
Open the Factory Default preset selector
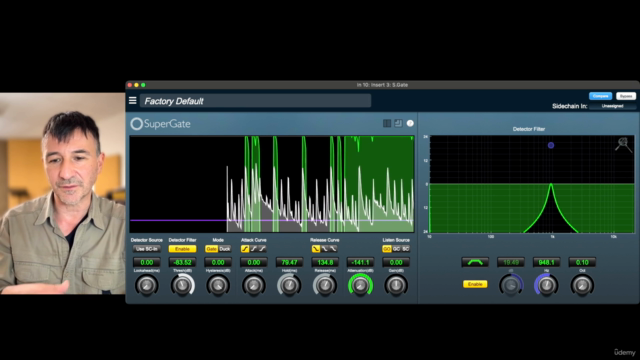(256, 101)
